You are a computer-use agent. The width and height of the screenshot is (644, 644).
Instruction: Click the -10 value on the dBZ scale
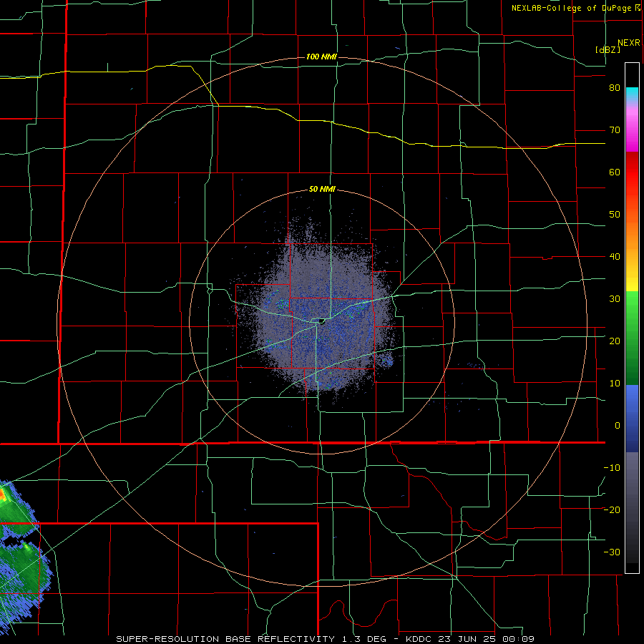click(x=612, y=468)
